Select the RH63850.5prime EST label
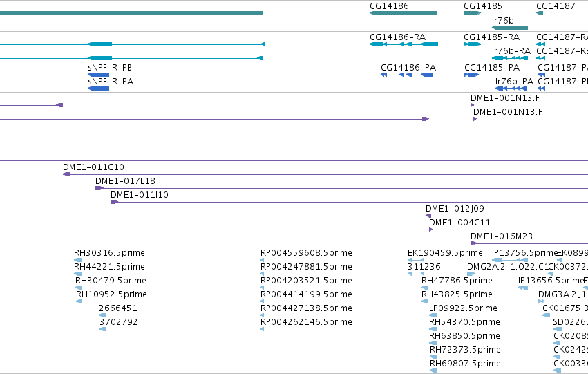This screenshot has height=374, width=588. point(464,336)
